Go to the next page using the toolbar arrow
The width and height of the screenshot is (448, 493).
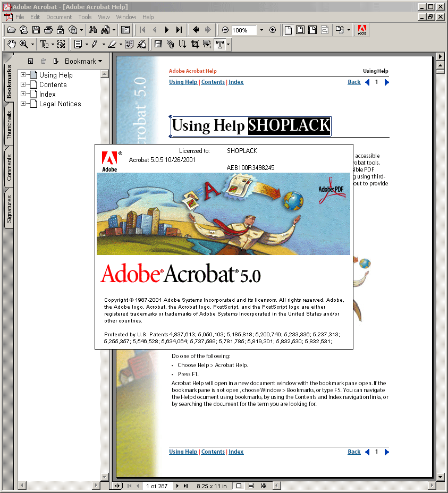167,30
